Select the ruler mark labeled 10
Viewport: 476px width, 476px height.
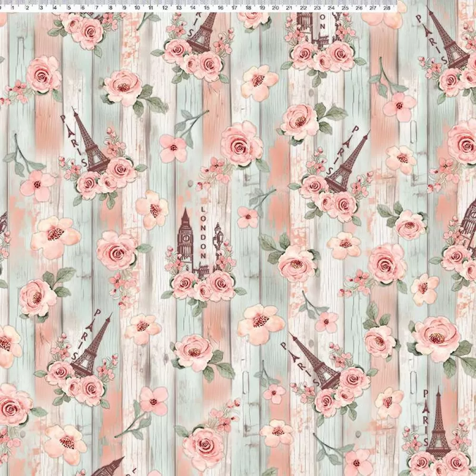138,8
